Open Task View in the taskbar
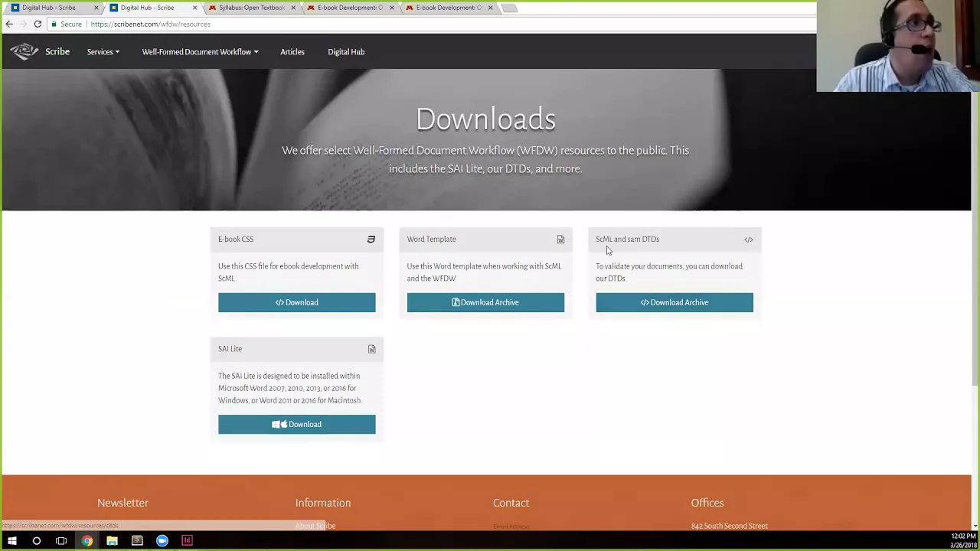The image size is (980, 551). coord(61,541)
